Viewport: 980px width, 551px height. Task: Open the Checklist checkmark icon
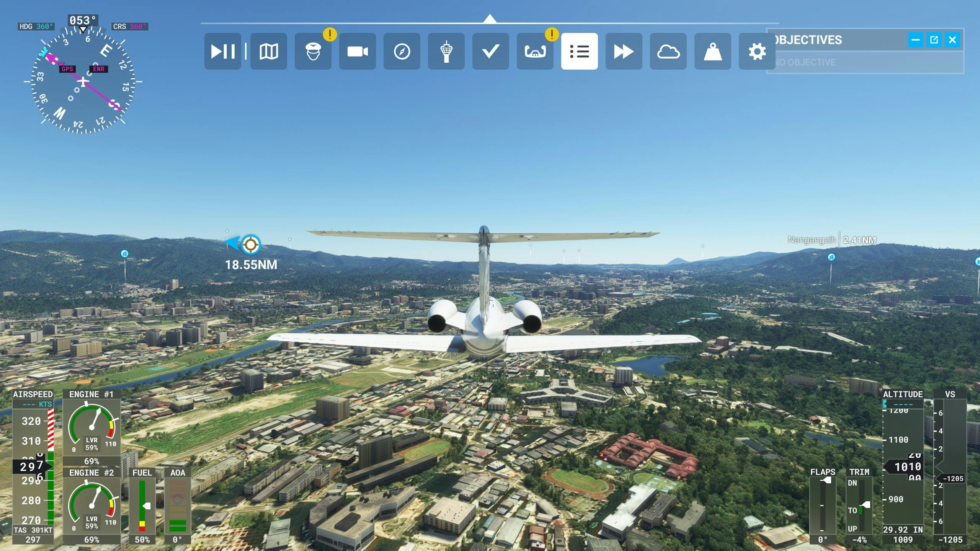coord(490,51)
